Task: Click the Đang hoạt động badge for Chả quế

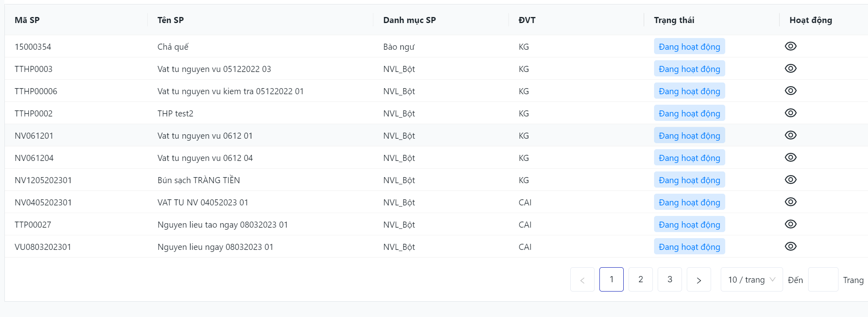Action: point(689,47)
